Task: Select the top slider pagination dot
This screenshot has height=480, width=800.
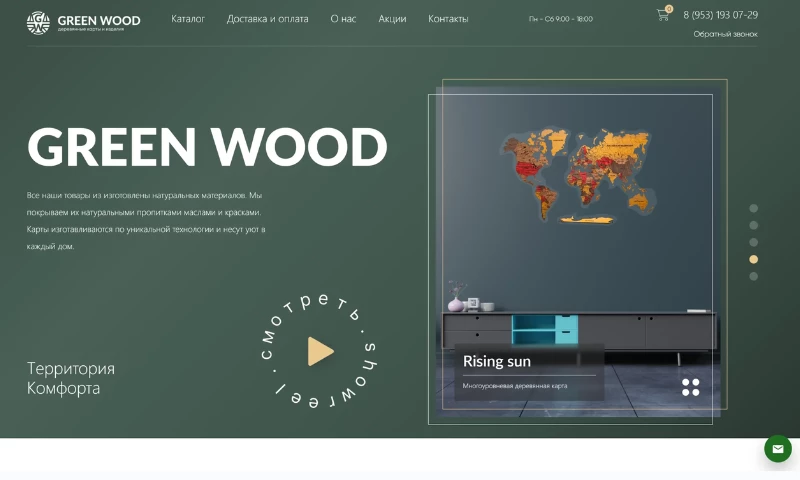Action: (753, 209)
